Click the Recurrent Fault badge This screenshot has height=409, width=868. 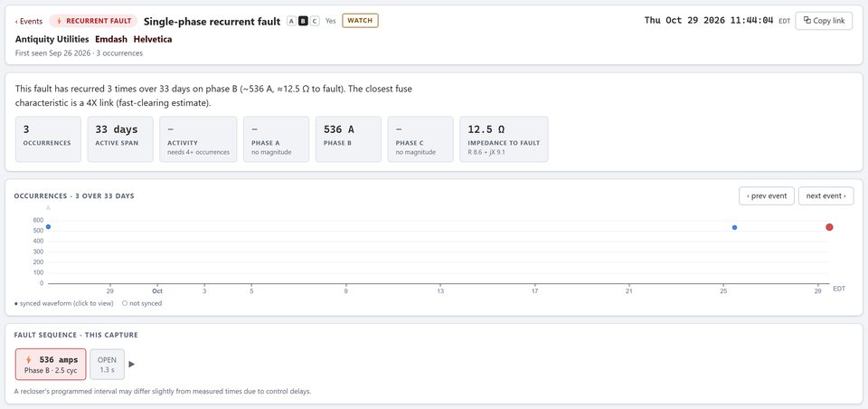pos(93,21)
